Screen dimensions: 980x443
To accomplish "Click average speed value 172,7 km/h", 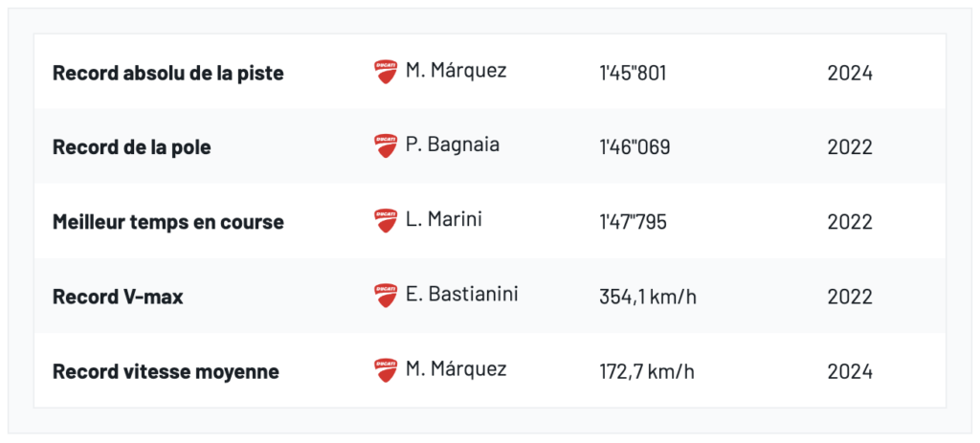I will coord(647,371).
